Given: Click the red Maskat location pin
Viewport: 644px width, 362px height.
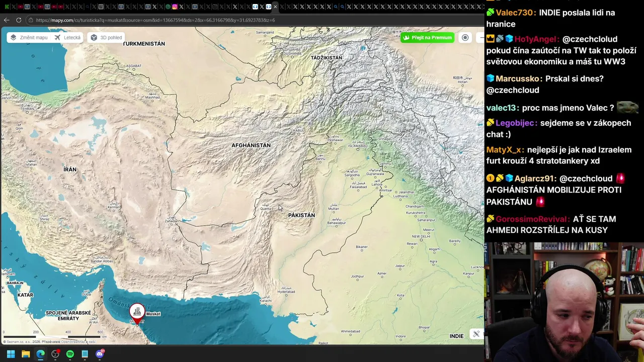Looking at the screenshot, I should (137, 314).
